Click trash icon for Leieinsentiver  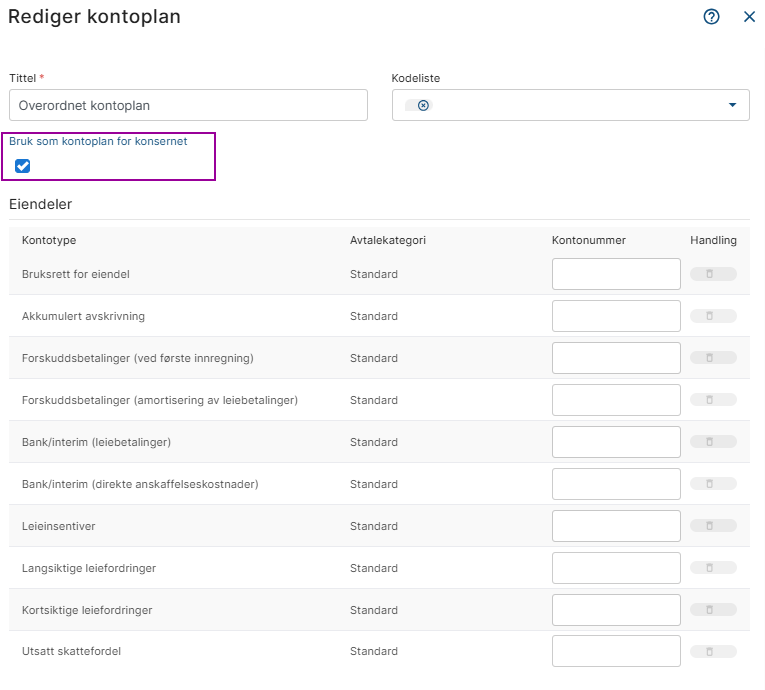(x=712, y=526)
